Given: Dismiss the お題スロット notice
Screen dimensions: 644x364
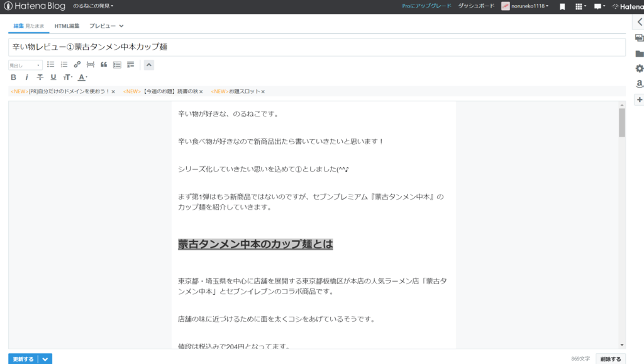Looking at the screenshot, I should 263,92.
